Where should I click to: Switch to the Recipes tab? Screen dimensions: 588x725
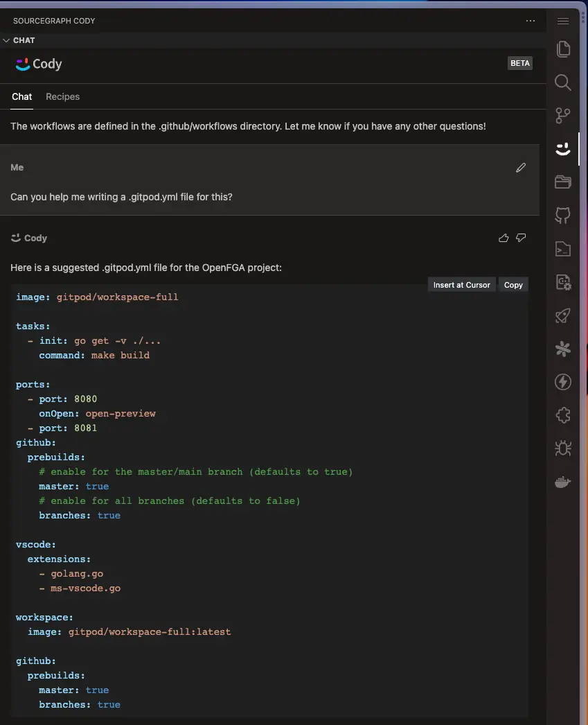click(x=63, y=96)
